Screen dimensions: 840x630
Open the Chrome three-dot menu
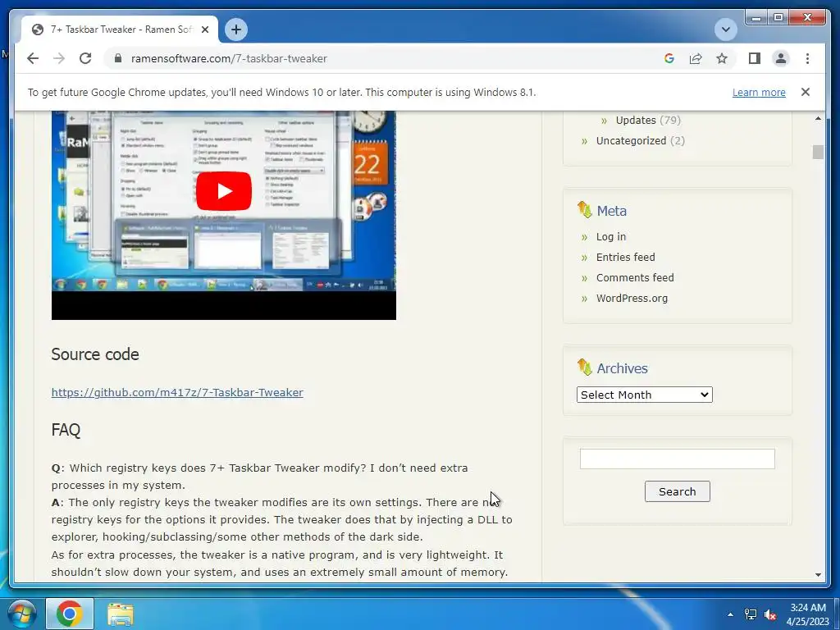tap(807, 58)
